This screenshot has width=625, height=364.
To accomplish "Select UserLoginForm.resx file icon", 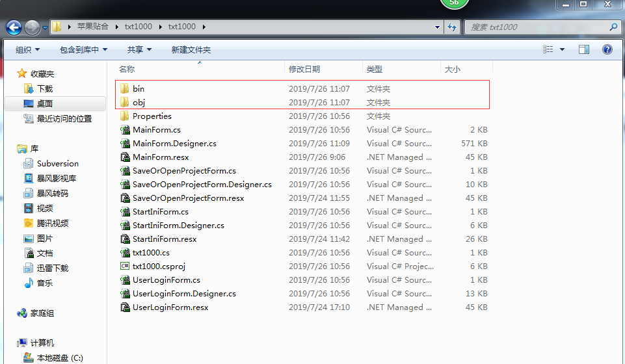I will [125, 307].
